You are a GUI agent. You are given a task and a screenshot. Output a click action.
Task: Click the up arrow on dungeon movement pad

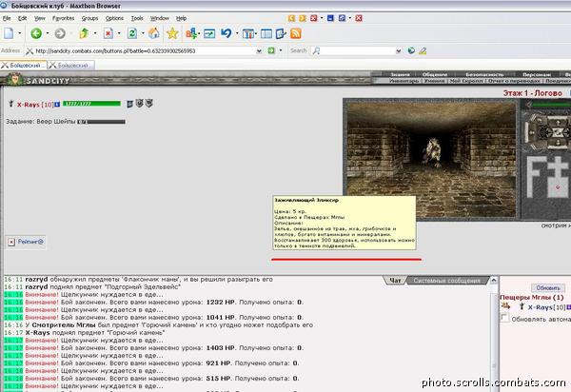point(557,123)
